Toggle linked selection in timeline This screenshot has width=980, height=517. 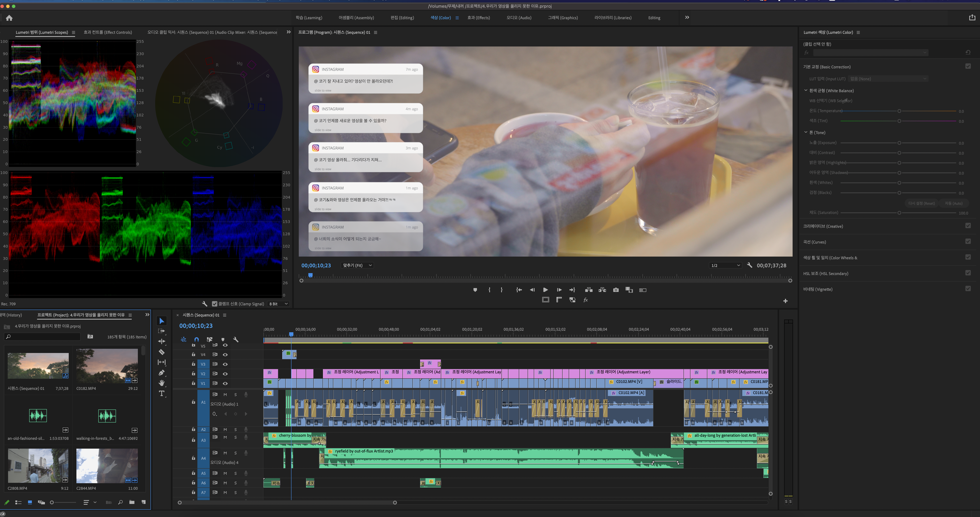coord(210,339)
